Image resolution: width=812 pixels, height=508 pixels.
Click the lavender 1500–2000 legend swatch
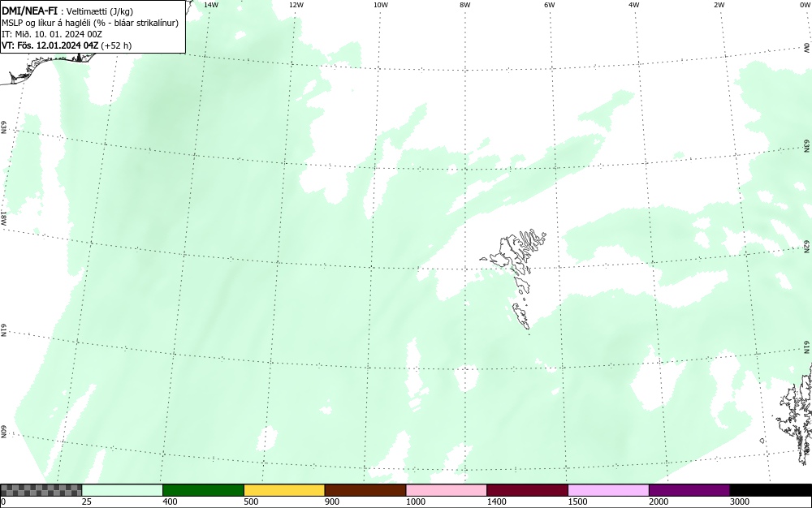pyautogui.click(x=608, y=490)
